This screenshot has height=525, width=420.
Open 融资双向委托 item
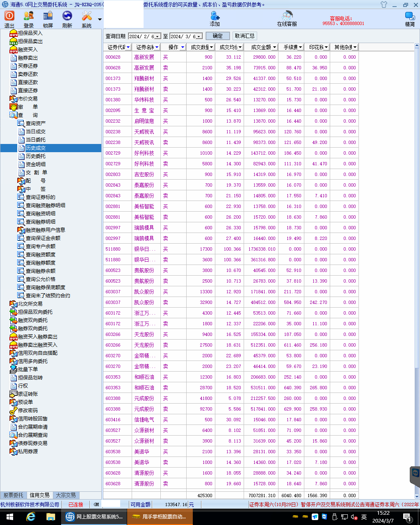[x=33, y=320]
